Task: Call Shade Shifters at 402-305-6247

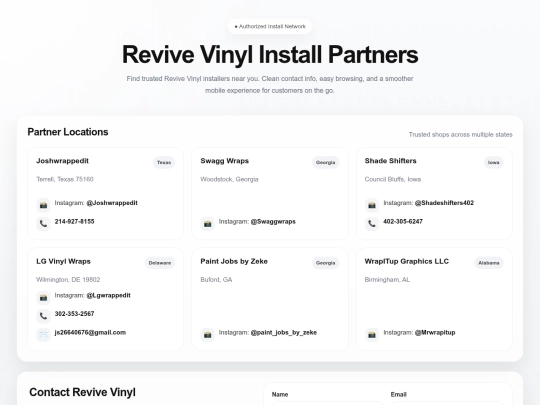Action: [403, 221]
